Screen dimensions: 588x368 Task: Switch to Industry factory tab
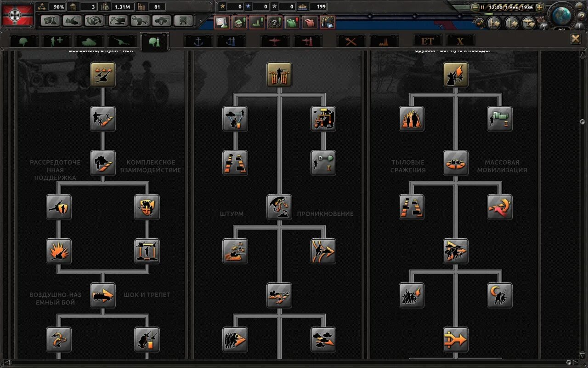click(x=384, y=41)
